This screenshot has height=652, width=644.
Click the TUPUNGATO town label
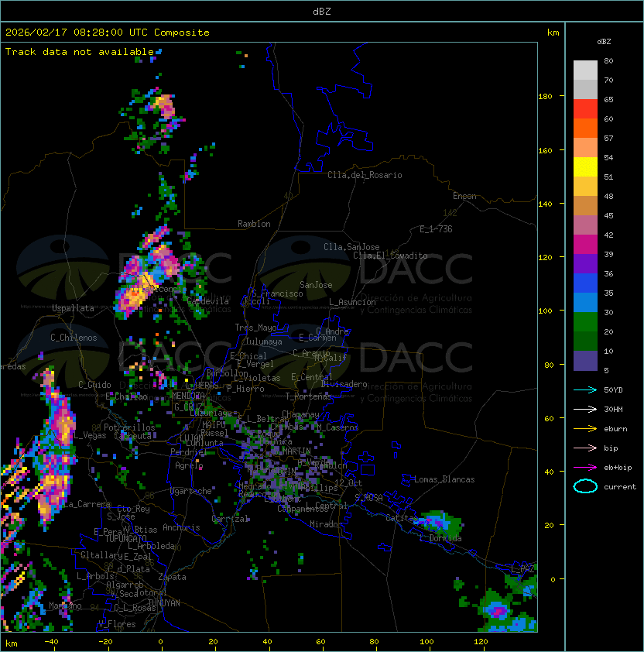tap(125, 538)
